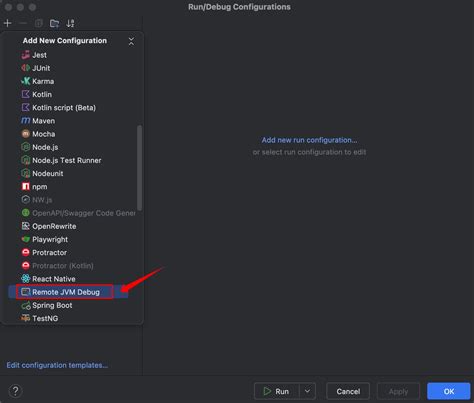Click the Run button

pos(277,391)
